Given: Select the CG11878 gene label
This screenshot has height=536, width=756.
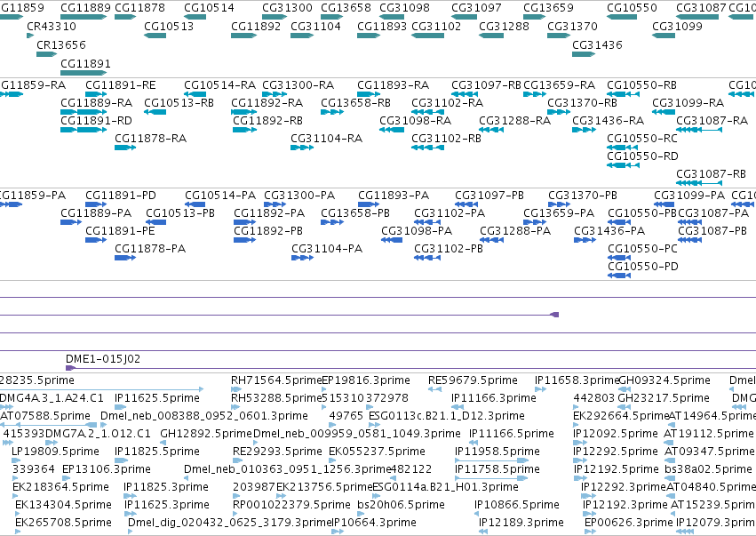Looking at the screenshot, I should [139, 8].
